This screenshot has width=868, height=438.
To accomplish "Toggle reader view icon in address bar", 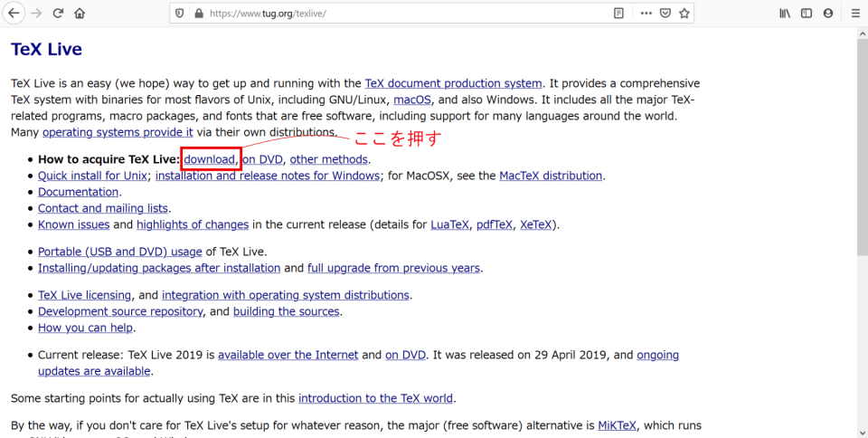I will click(x=618, y=14).
